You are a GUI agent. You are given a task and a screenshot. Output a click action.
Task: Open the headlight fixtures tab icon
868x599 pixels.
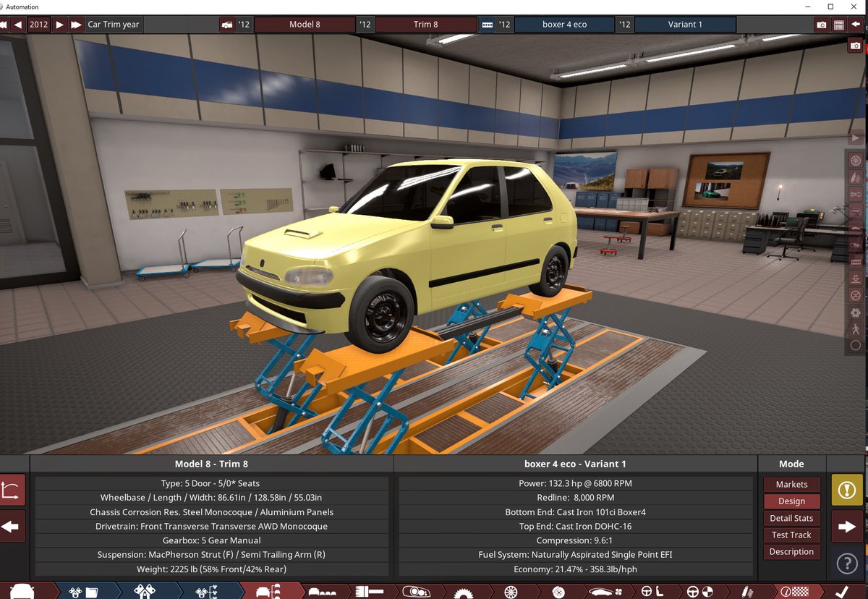pos(415,592)
